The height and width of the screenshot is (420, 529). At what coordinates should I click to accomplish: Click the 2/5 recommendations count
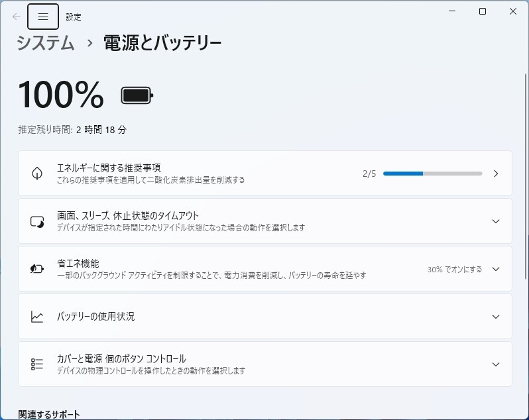click(x=369, y=174)
